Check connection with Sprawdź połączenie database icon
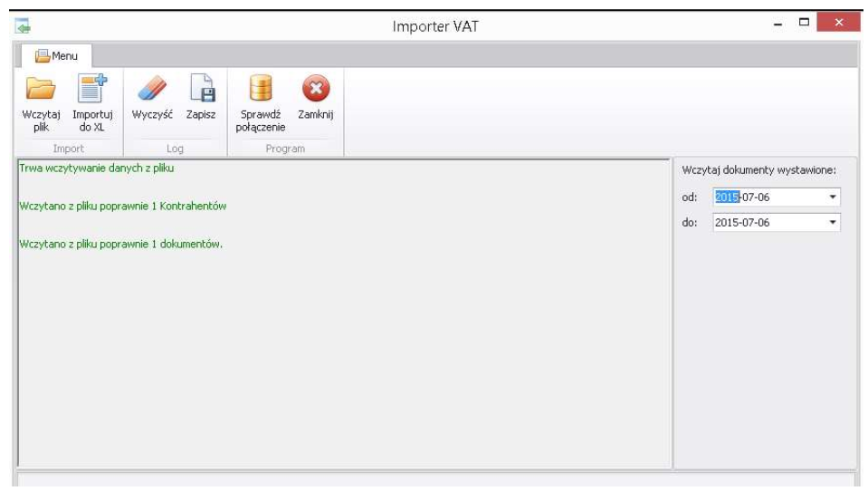Viewport: 868px width, 491px height. click(260, 88)
